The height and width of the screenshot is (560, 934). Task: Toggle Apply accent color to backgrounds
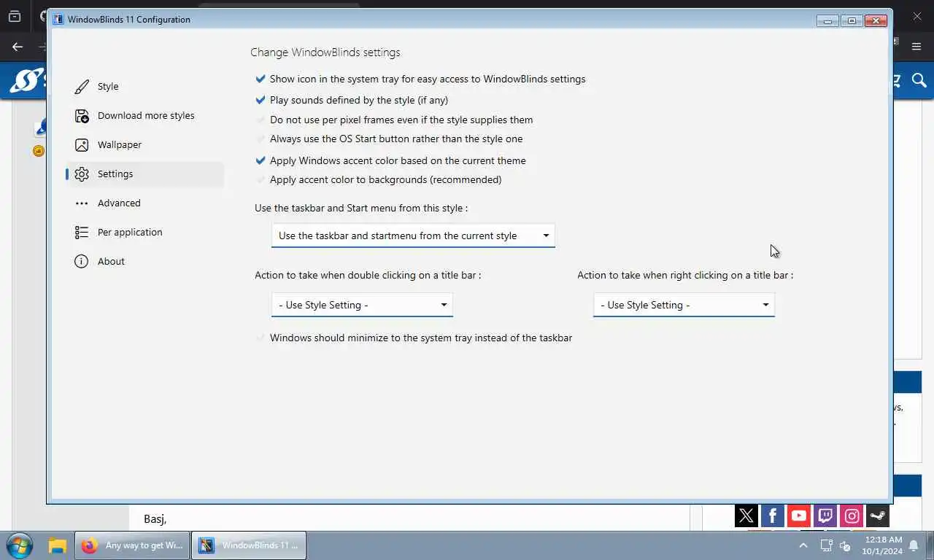pyautogui.click(x=260, y=179)
